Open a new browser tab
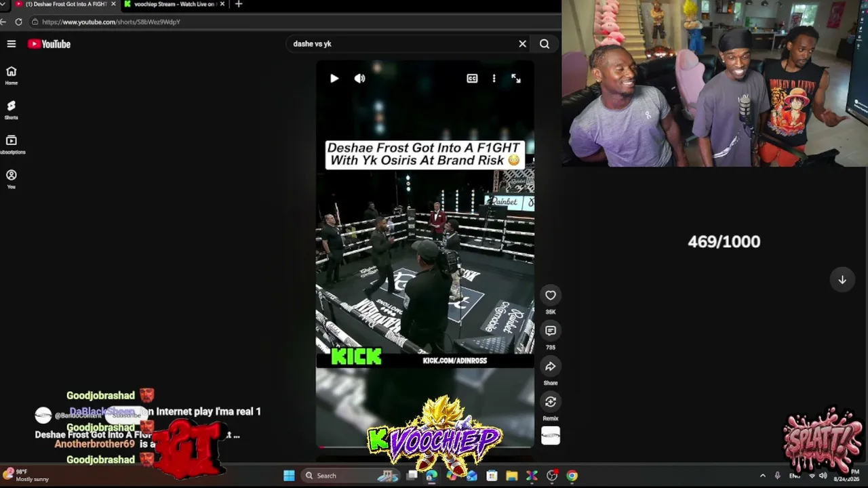Viewport: 868px width, 488px height. [238, 4]
